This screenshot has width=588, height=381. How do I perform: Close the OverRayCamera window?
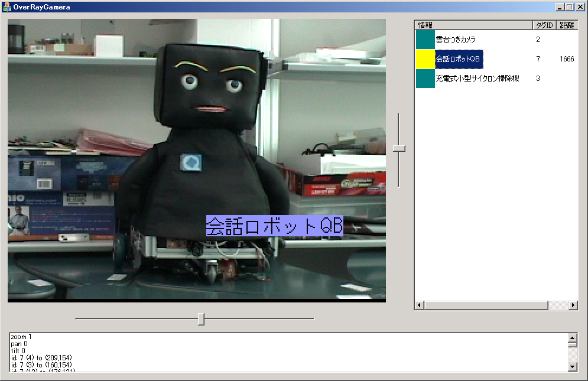pos(580,7)
